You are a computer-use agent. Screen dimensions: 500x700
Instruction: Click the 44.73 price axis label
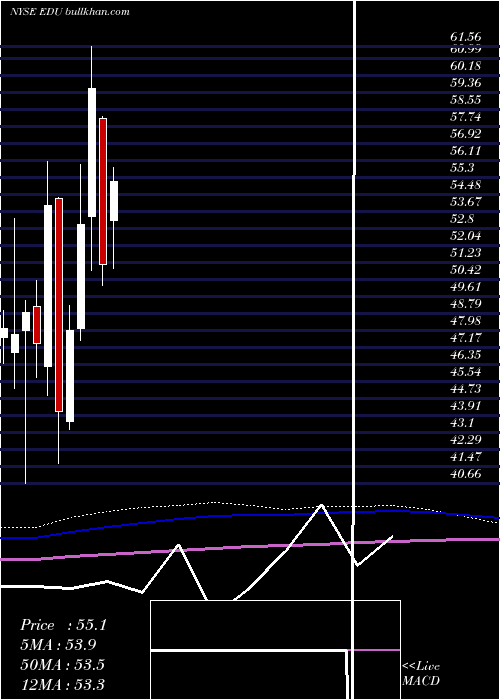(x=465, y=388)
